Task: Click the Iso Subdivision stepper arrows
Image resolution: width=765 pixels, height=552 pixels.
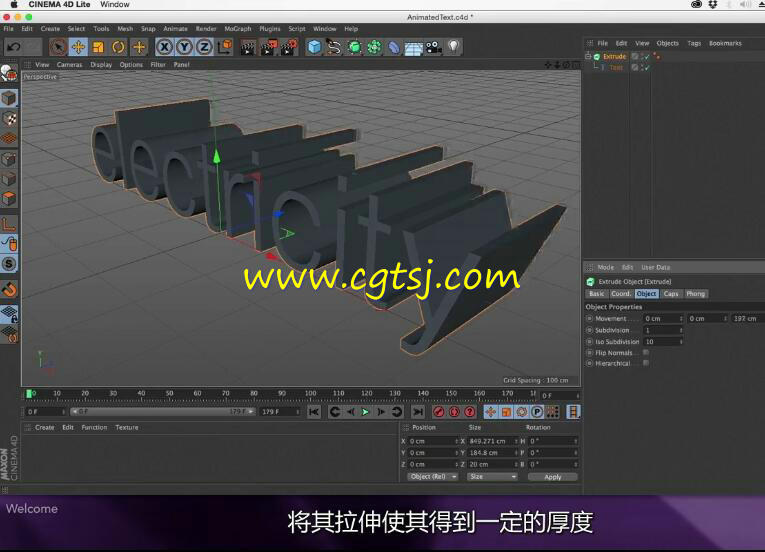Action: click(681, 342)
